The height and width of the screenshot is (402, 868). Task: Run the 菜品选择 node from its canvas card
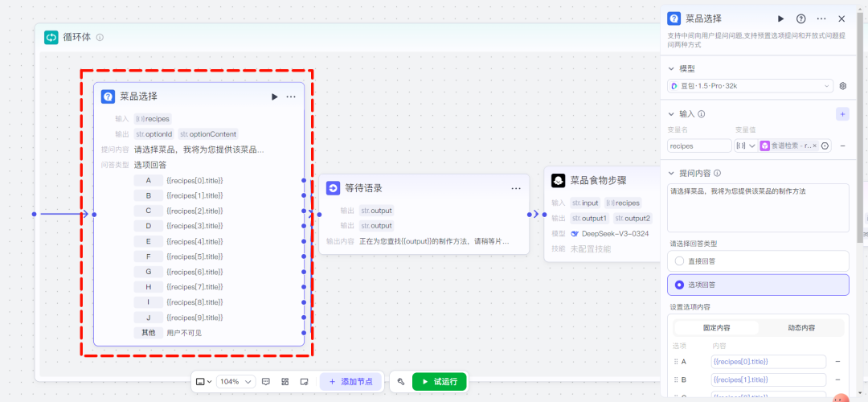(x=275, y=97)
